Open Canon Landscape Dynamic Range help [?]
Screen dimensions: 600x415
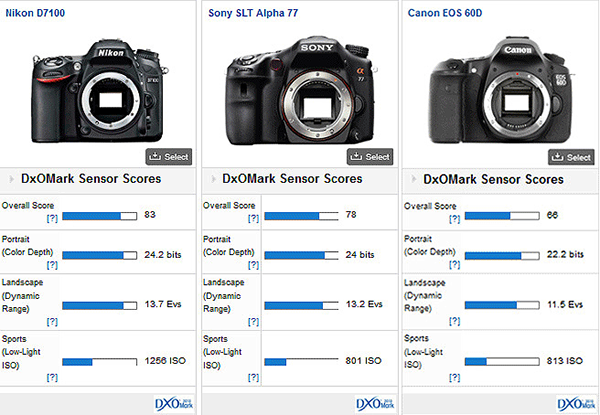click(x=455, y=322)
